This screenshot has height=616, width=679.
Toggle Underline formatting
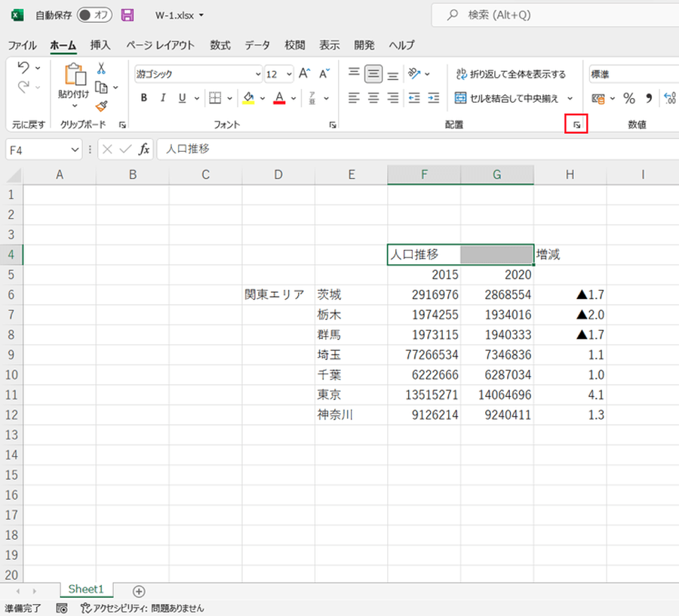click(x=183, y=98)
